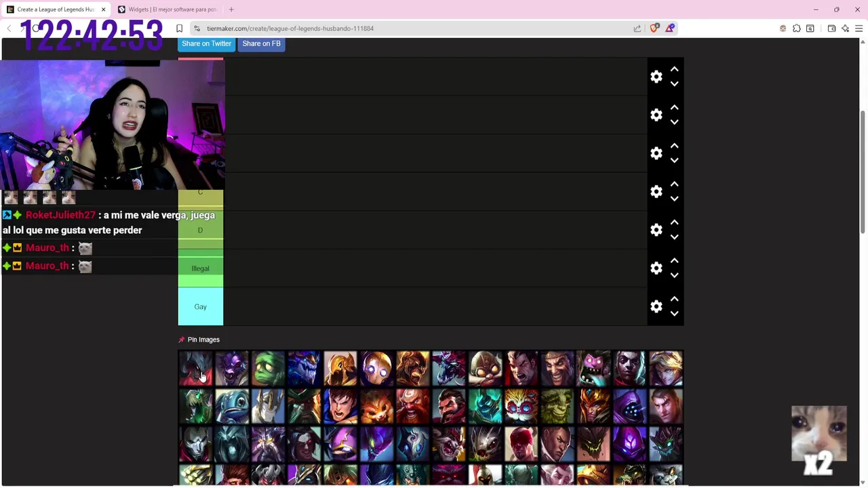Select the Jax champion portrait
Image resolution: width=868 pixels, height=488 pixels.
[x=630, y=406]
